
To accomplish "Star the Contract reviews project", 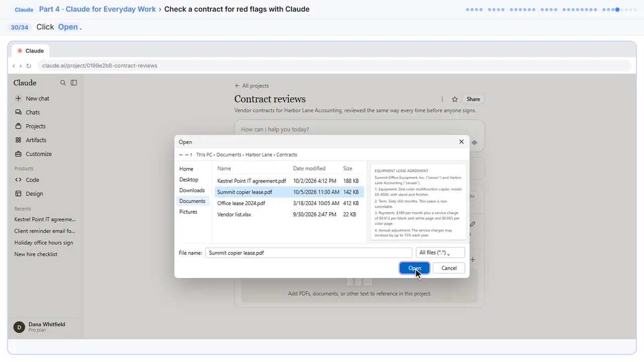I will tap(455, 100).
